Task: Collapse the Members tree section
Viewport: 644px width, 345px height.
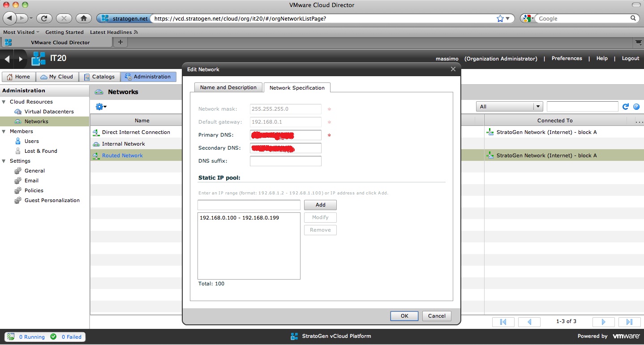Action: (x=4, y=131)
